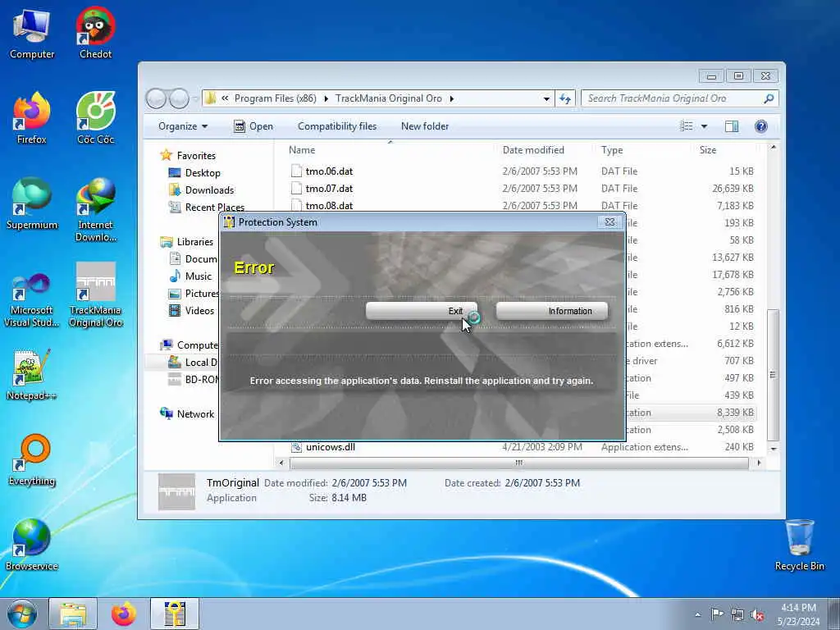This screenshot has width=840, height=630.
Task: Click the Exit button in Protection System
Action: [422, 311]
